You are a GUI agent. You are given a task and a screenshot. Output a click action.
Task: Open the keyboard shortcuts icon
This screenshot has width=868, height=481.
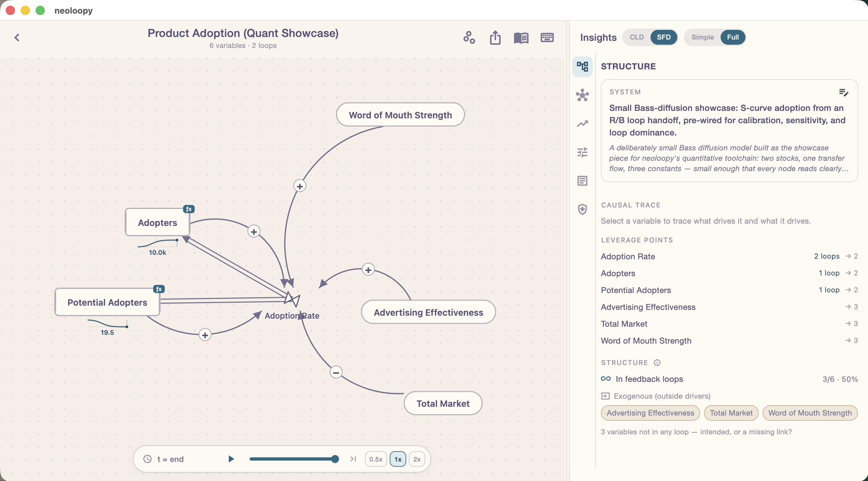click(547, 37)
